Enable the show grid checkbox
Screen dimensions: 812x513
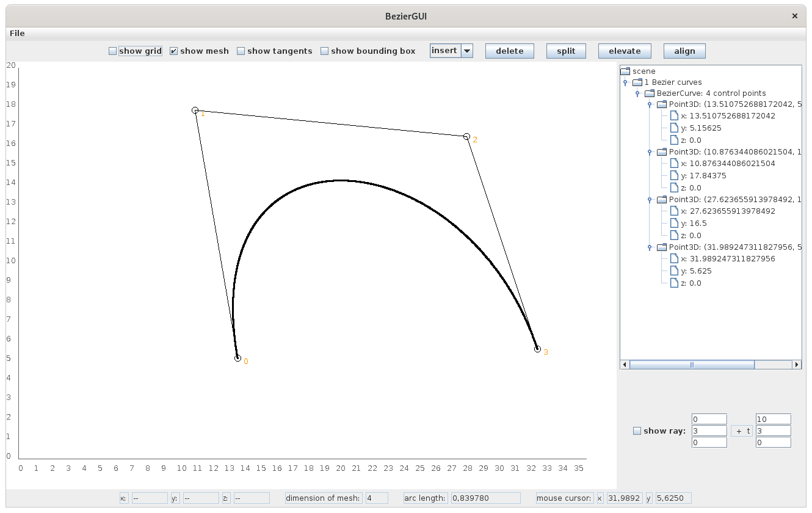coord(112,51)
